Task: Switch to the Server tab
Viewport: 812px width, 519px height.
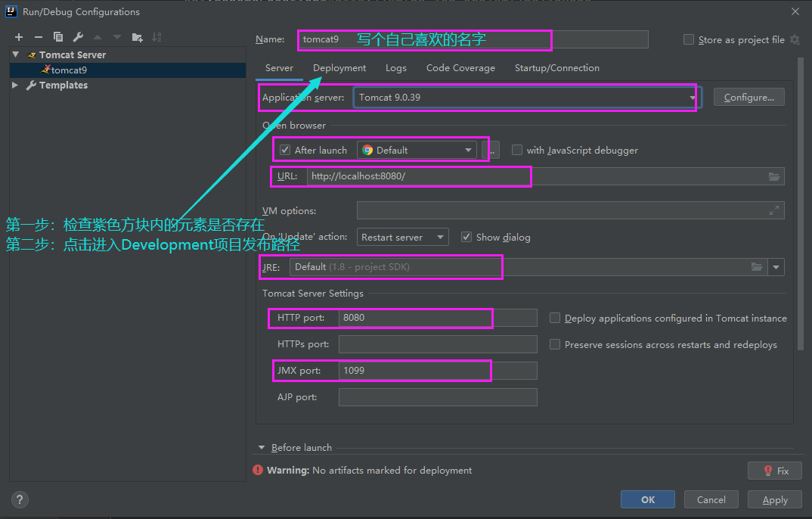Action: (x=279, y=68)
